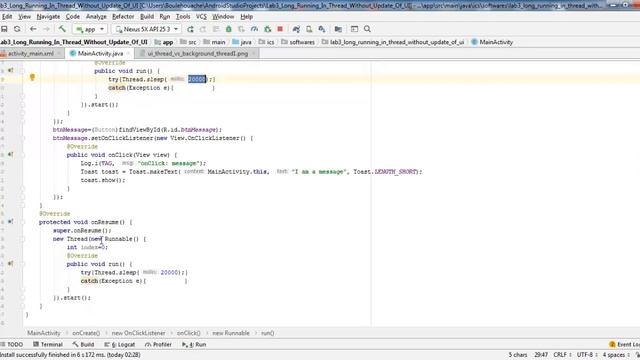Open the SDK Manager icon

coord(322,29)
